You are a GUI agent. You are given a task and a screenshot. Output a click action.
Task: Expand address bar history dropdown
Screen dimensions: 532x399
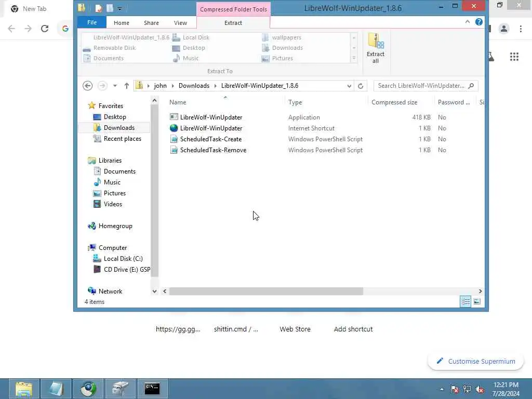tap(349, 86)
